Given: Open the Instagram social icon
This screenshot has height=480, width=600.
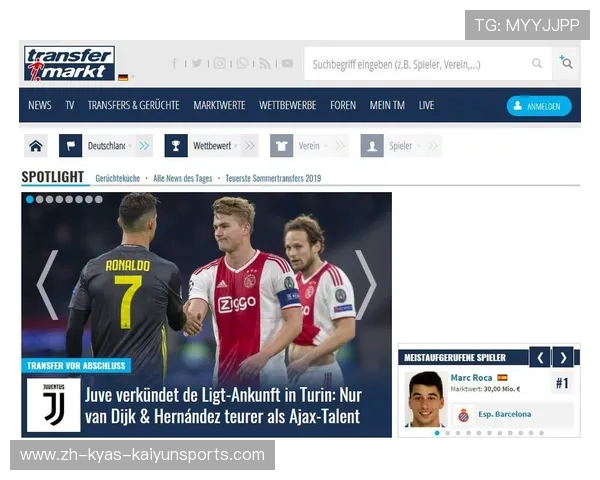Looking at the screenshot, I should point(219,63).
